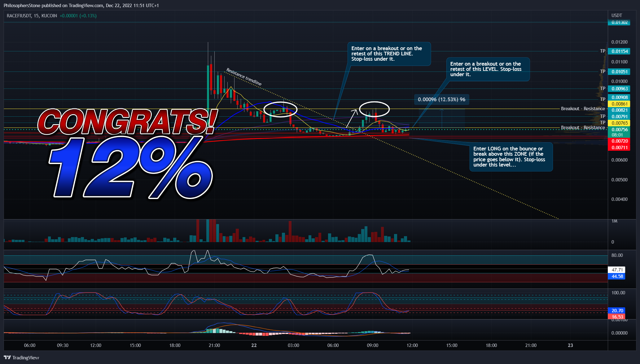The width and height of the screenshot is (640, 364).
Task: Click the RACEFIUSDT, 15, KUCOIN symbol title
Action: 32,16
